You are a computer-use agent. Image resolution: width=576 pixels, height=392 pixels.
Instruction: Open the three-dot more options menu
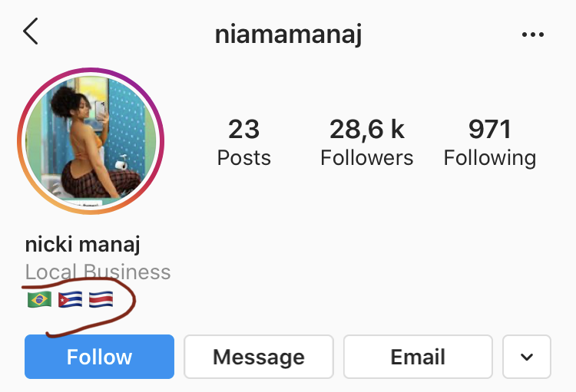click(532, 35)
